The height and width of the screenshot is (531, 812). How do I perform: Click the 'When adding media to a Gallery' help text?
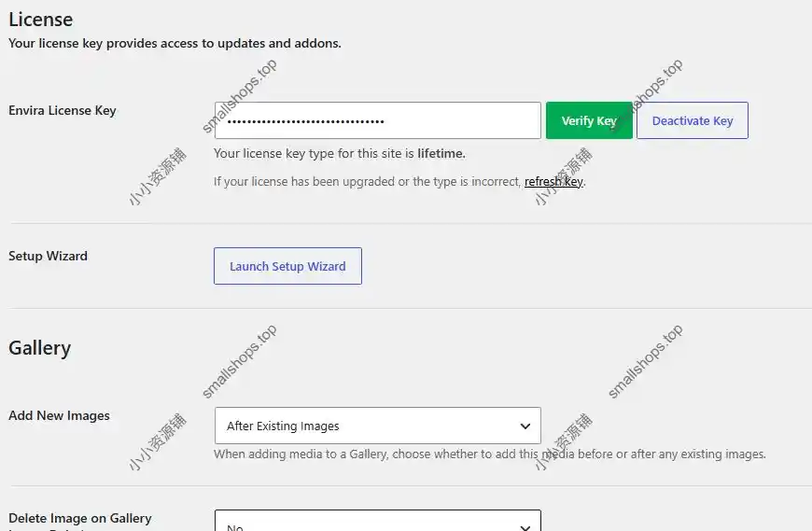[489, 454]
